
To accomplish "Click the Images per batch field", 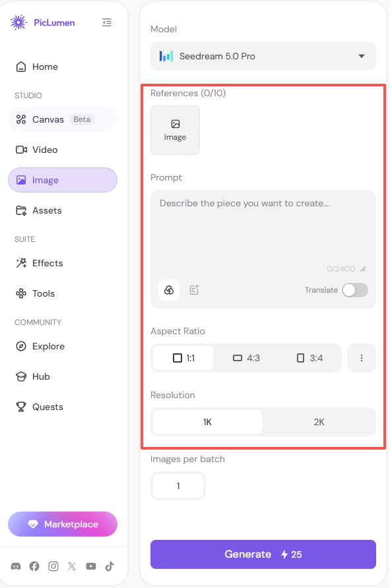I will tap(178, 486).
